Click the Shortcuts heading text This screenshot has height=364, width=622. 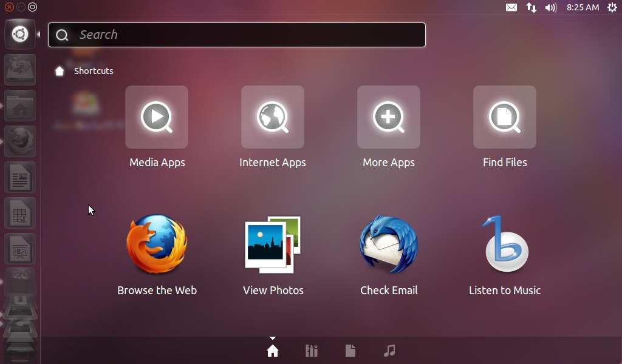click(x=94, y=71)
